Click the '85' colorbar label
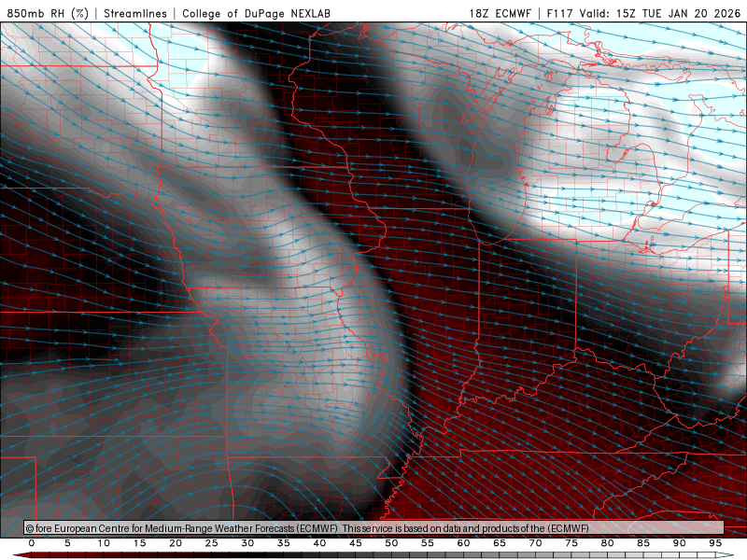Screen dimensions: 747x560 pos(643,543)
